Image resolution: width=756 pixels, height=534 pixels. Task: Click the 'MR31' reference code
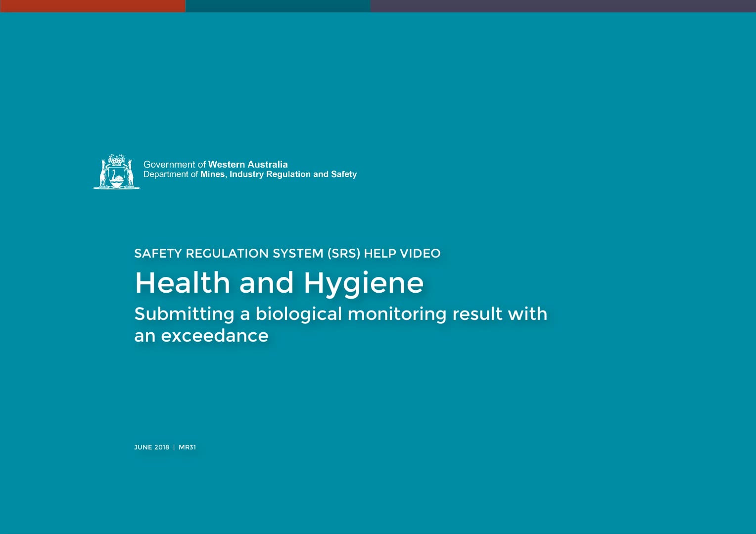point(187,447)
